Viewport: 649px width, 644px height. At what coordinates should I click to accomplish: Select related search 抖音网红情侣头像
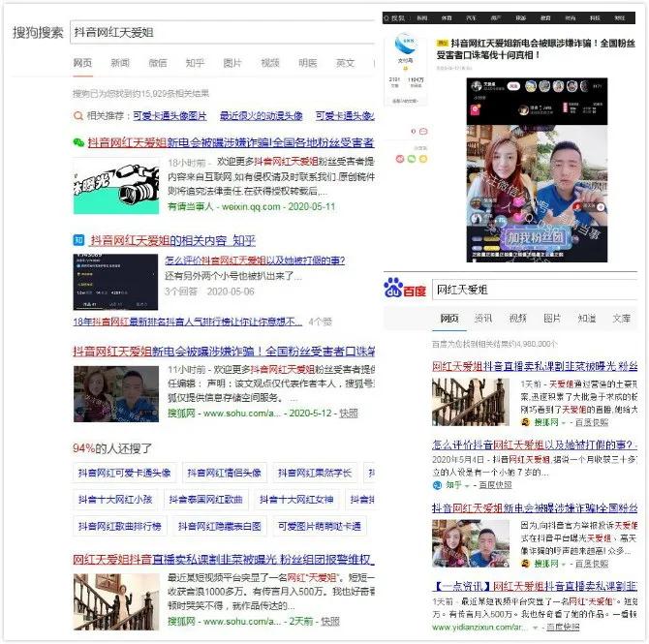225,473
